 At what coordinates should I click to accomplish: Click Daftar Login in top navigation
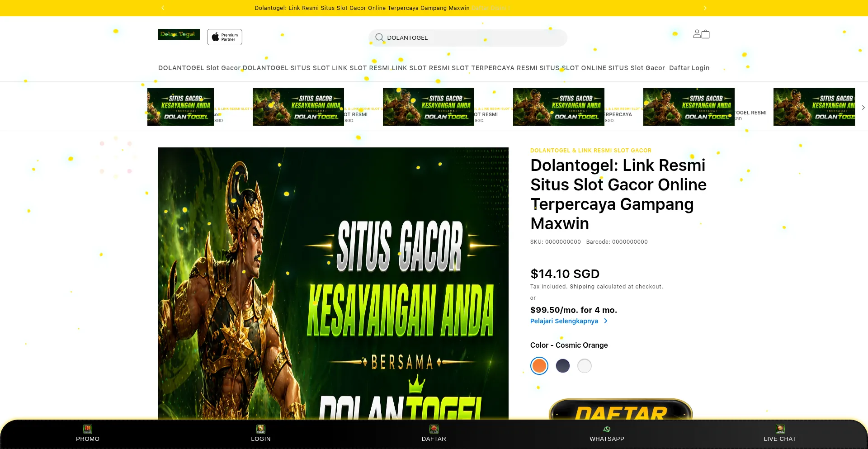[x=689, y=68]
